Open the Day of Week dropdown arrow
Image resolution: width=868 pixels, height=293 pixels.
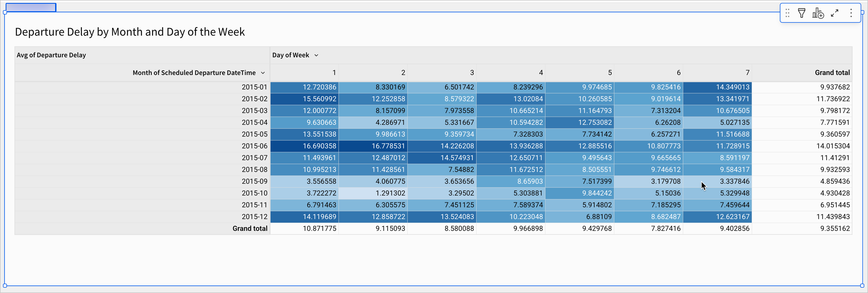pos(316,55)
